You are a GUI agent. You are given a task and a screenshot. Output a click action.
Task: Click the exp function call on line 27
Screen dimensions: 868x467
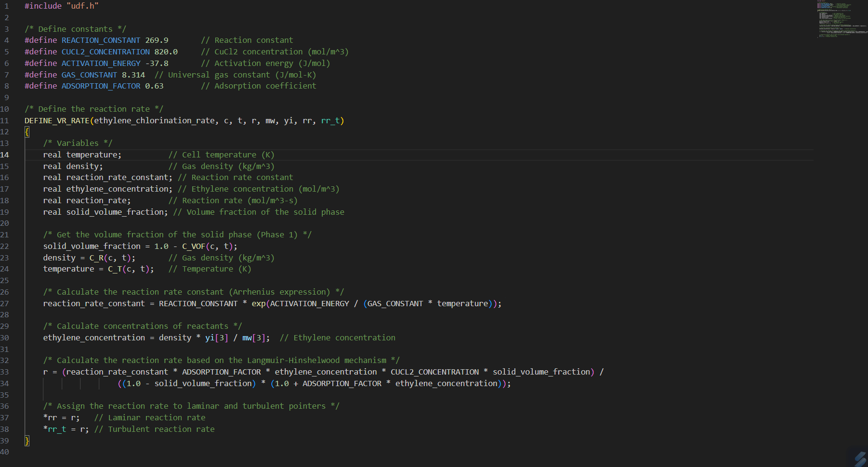[259, 303]
